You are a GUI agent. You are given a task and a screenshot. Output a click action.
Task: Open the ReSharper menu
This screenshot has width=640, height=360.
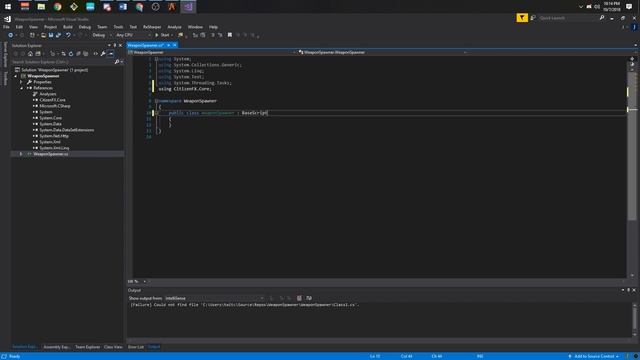(x=152, y=27)
